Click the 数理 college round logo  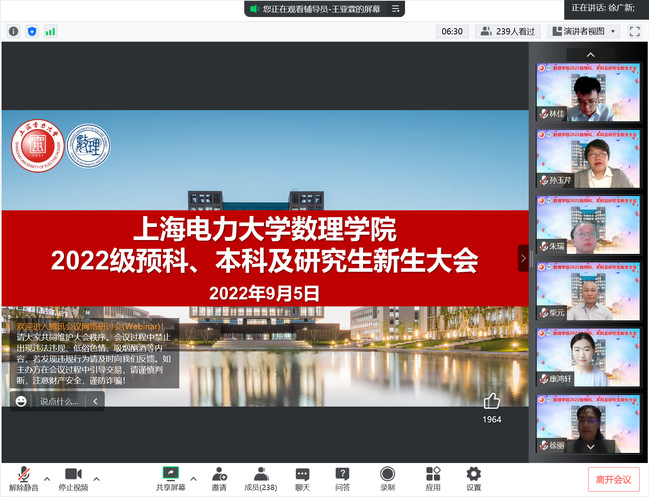(89, 146)
